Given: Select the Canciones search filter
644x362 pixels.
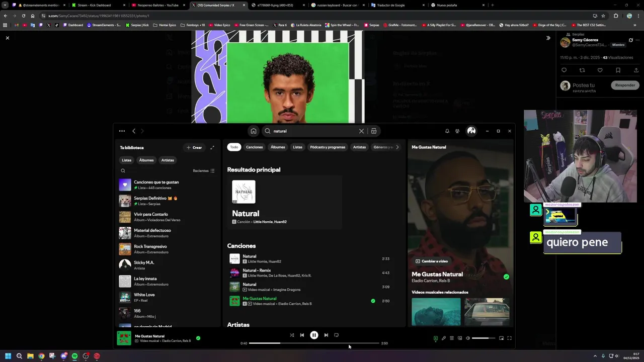Looking at the screenshot, I should pyautogui.click(x=254, y=147).
